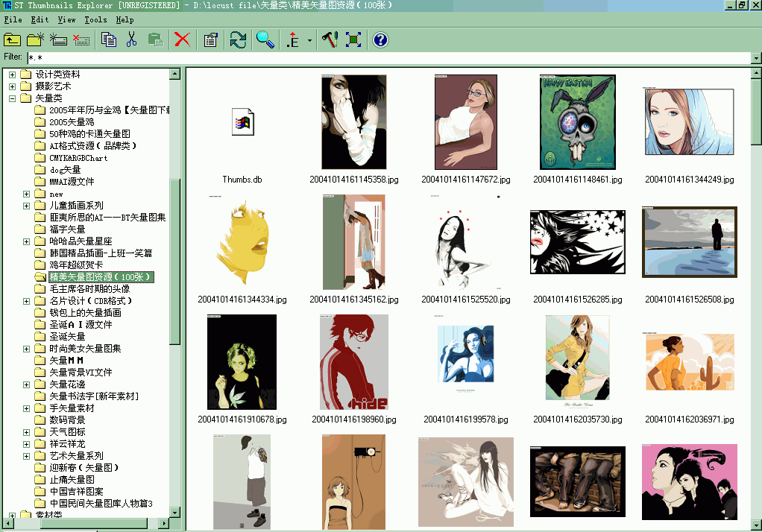The width and height of the screenshot is (762, 532).
Task: Switch to full screen view icon
Action: 353,39
